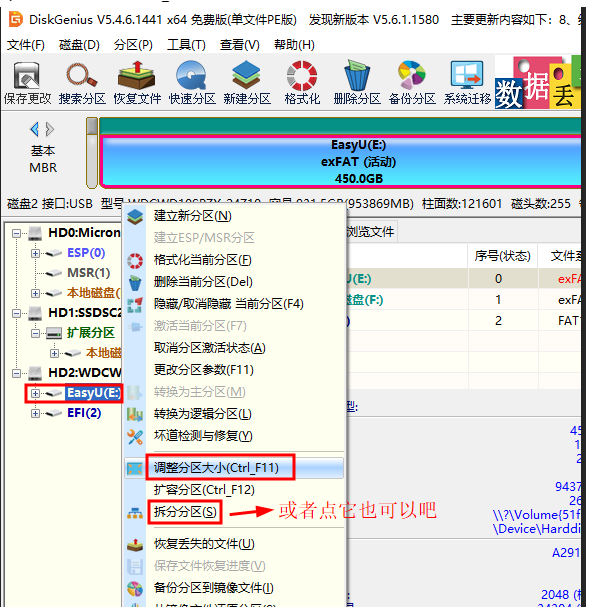Select the Format (格式化) toolbar icon

302,83
